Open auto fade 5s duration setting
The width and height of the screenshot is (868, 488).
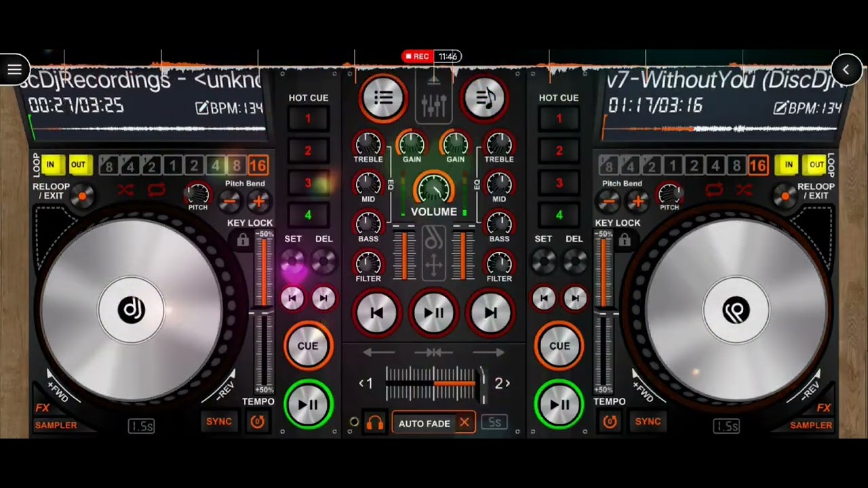coord(495,423)
